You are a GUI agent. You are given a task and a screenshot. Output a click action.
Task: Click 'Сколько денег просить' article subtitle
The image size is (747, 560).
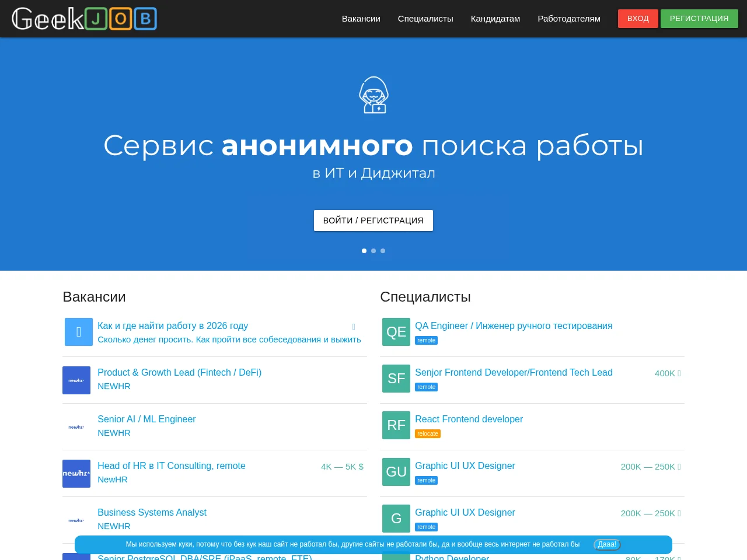coord(229,339)
